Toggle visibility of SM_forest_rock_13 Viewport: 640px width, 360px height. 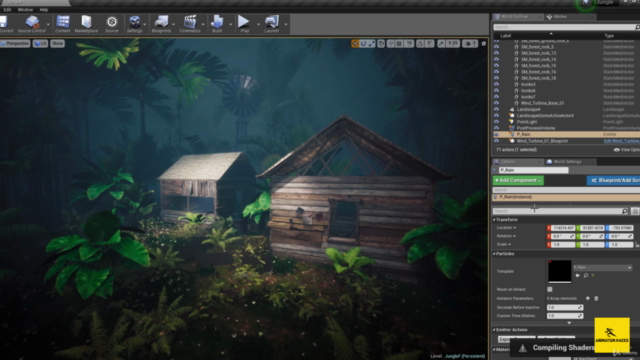tap(496, 53)
